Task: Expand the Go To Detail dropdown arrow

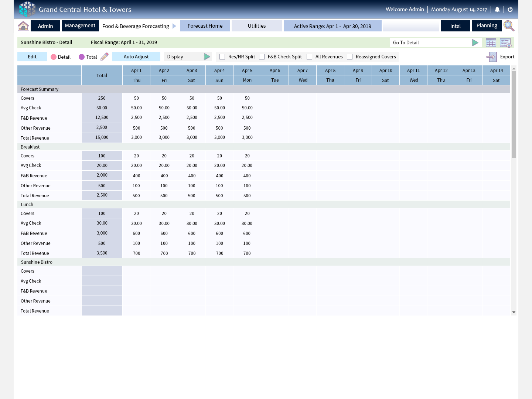Action: (475, 42)
